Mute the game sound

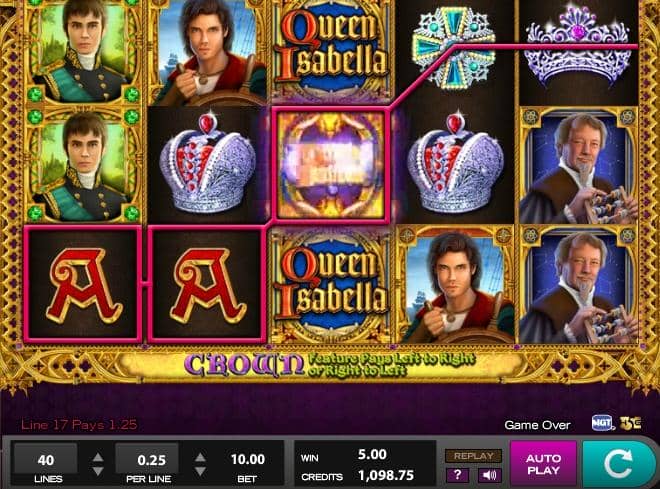(x=489, y=475)
